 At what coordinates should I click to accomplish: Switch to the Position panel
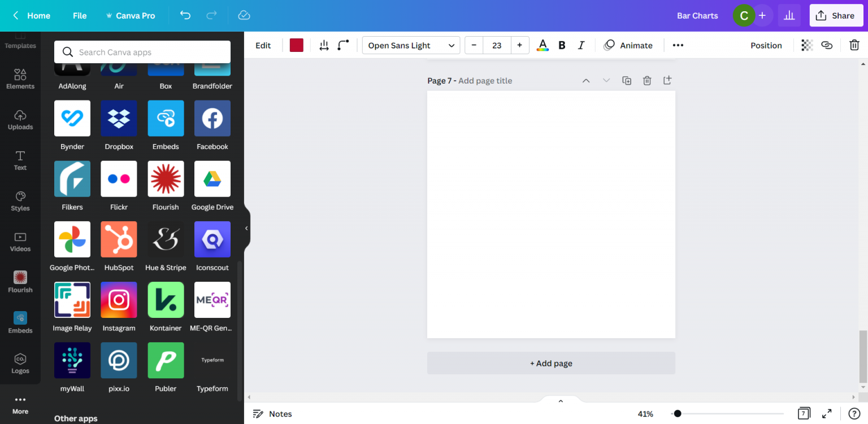point(766,45)
